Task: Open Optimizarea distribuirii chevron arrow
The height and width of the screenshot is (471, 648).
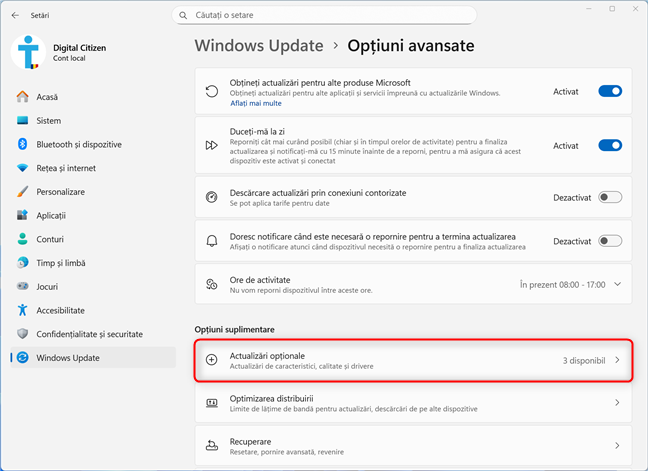Action: tap(617, 402)
